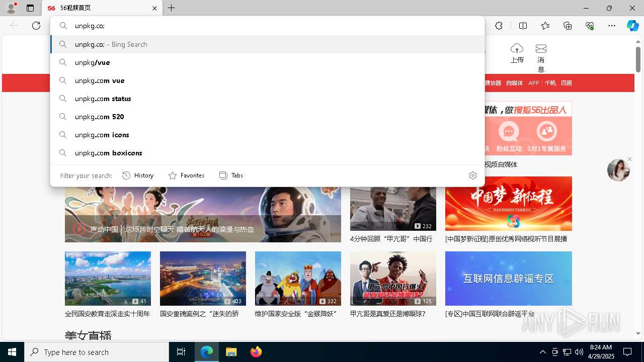The image size is (644, 362).
Task: Close the floating avatar widget
Action: pos(629,159)
